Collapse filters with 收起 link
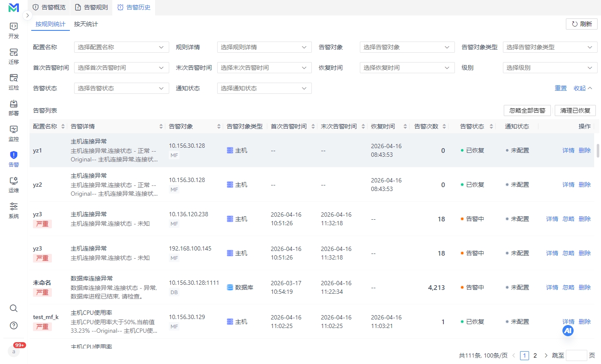Viewport: 601px width, 364px height. [x=583, y=88]
